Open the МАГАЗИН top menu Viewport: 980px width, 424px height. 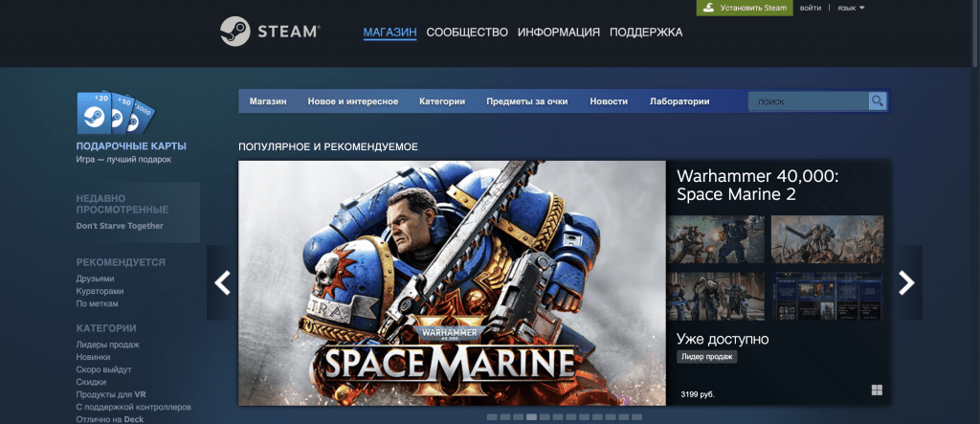(390, 32)
